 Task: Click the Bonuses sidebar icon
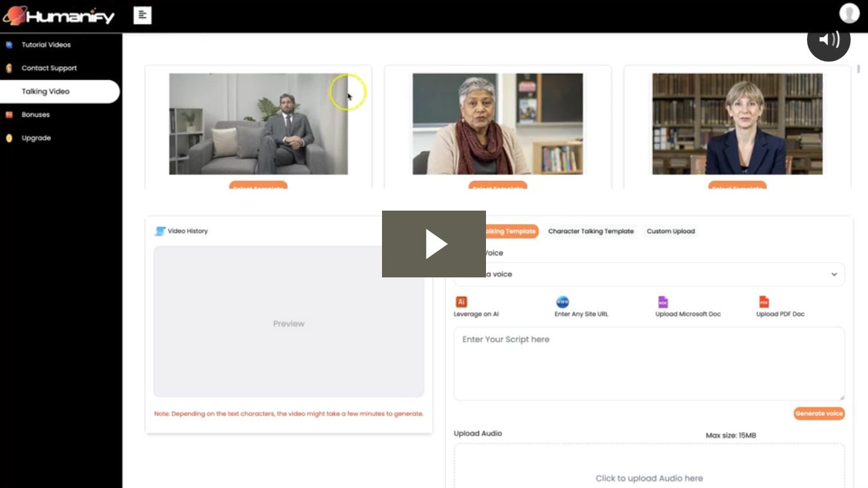tap(9, 115)
